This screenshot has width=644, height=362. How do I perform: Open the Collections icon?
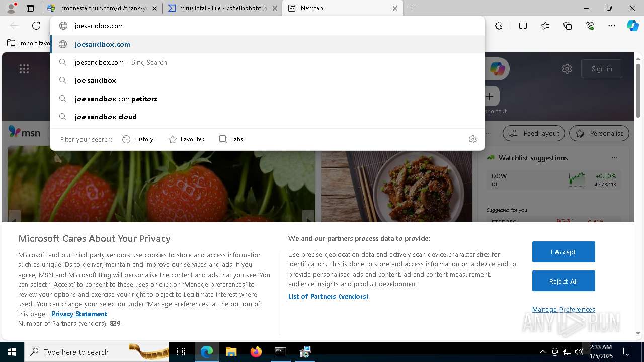pos(568,26)
